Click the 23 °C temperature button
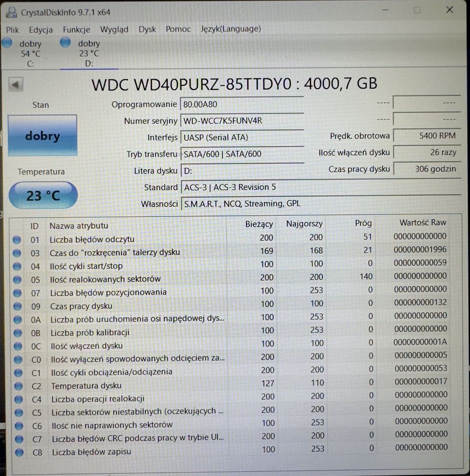 [x=43, y=195]
